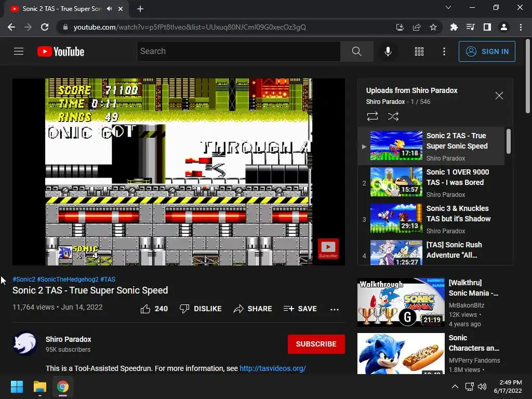The image size is (532, 399).
Task: Click the #TAS hashtag
Action: click(108, 279)
